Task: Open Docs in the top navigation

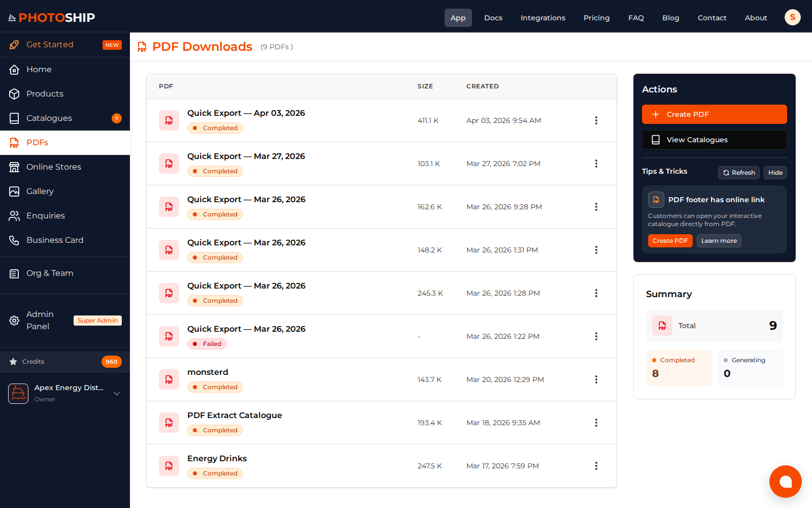Action: (493, 18)
